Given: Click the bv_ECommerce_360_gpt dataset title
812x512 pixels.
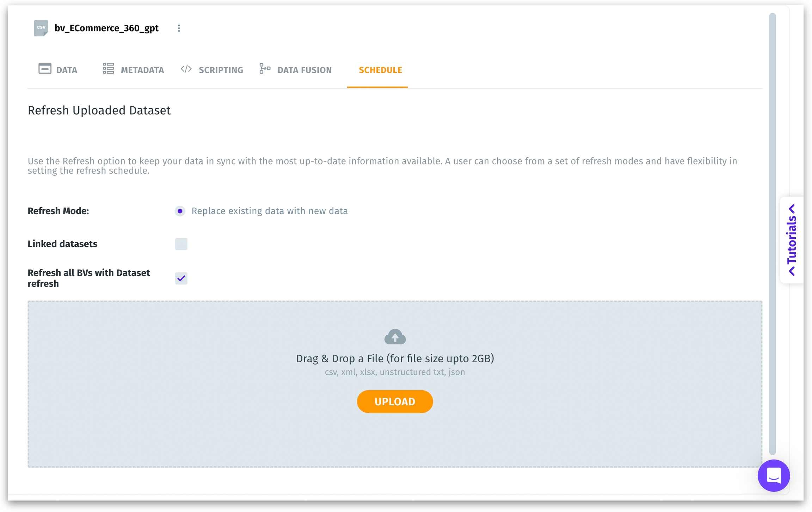Looking at the screenshot, I should point(106,28).
